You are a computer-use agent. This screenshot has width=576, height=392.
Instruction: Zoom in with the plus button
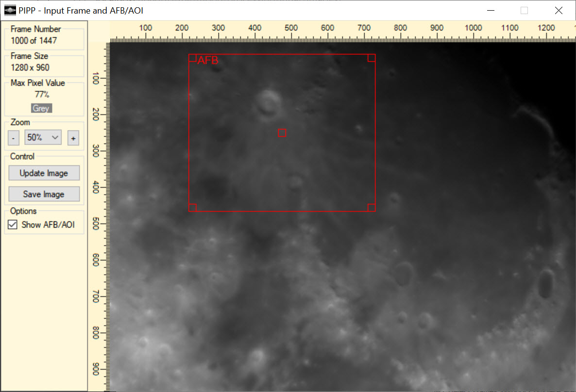pyautogui.click(x=73, y=138)
